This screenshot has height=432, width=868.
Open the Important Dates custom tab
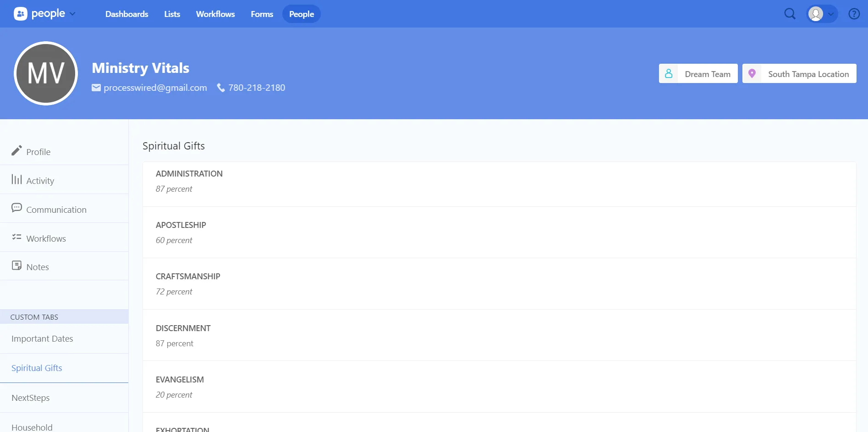click(42, 338)
